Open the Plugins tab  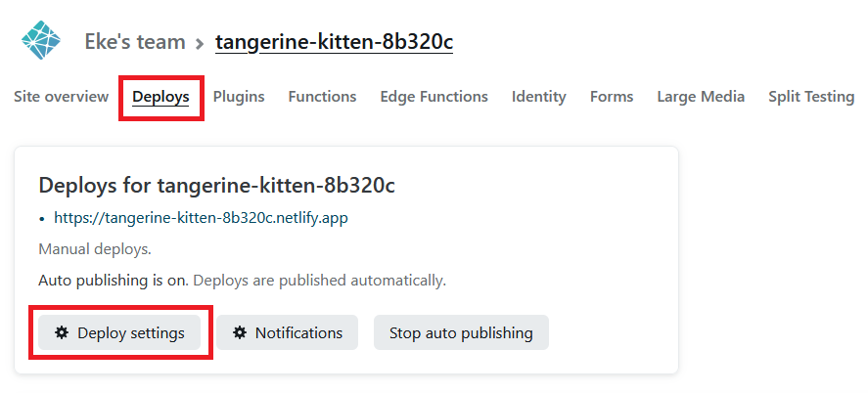coord(239,97)
